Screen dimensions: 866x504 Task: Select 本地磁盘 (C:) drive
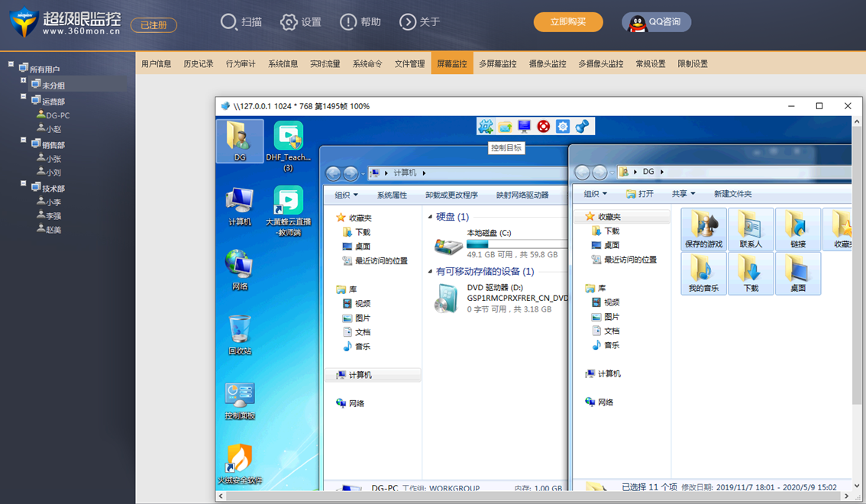[500, 244]
